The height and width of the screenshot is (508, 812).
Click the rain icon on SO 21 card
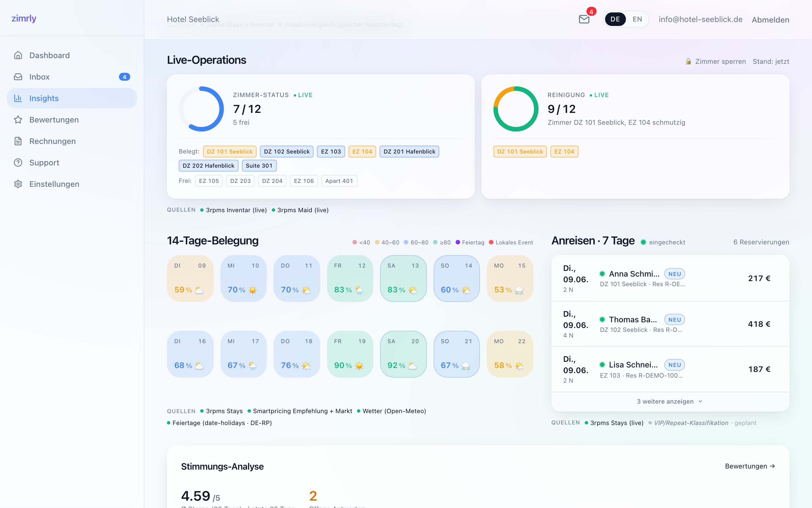pyautogui.click(x=466, y=365)
